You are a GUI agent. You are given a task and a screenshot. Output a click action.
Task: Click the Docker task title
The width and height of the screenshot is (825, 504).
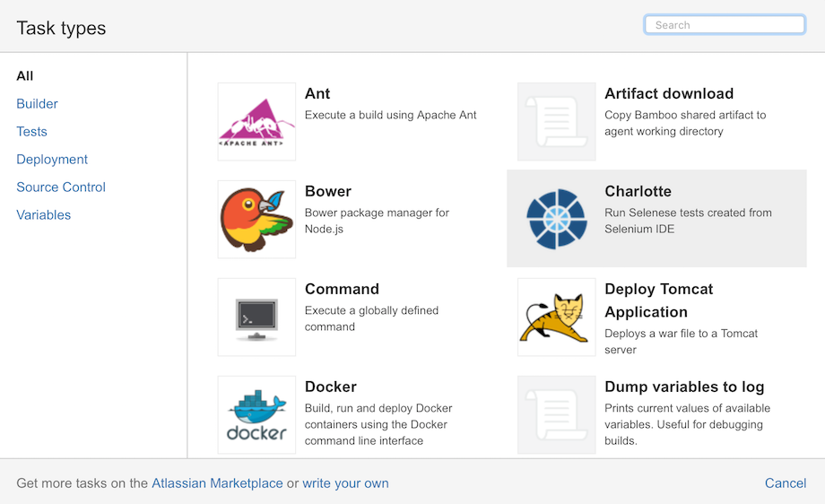pos(330,387)
